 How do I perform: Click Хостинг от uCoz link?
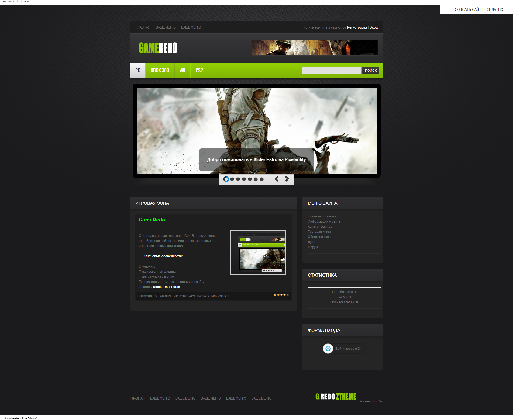(x=371, y=401)
